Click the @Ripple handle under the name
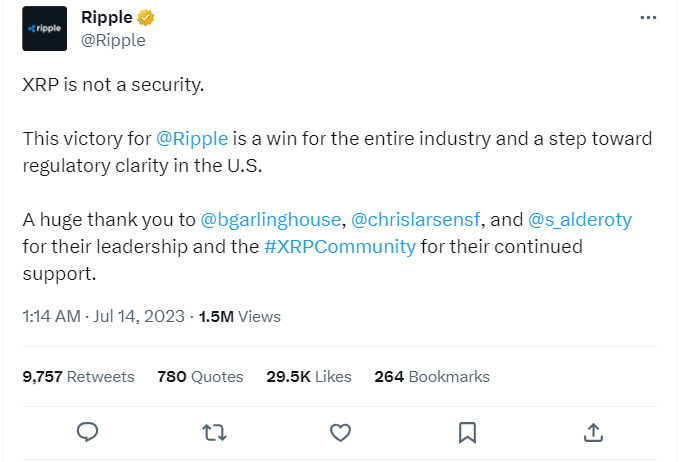The width and height of the screenshot is (700, 462). tap(113, 40)
